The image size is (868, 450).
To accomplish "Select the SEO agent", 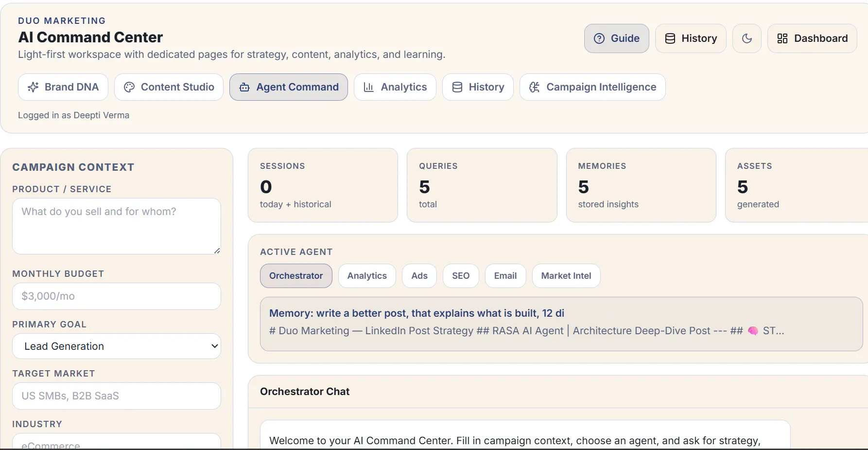I will point(461,276).
